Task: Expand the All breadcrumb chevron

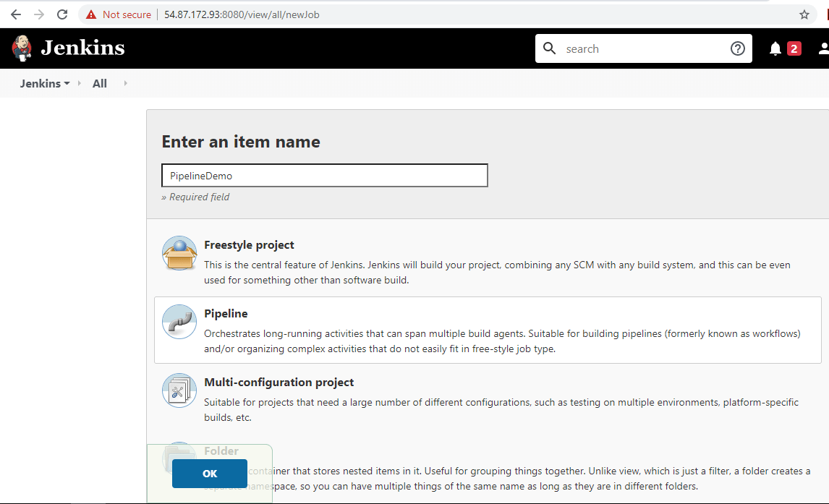Action: 124,83
